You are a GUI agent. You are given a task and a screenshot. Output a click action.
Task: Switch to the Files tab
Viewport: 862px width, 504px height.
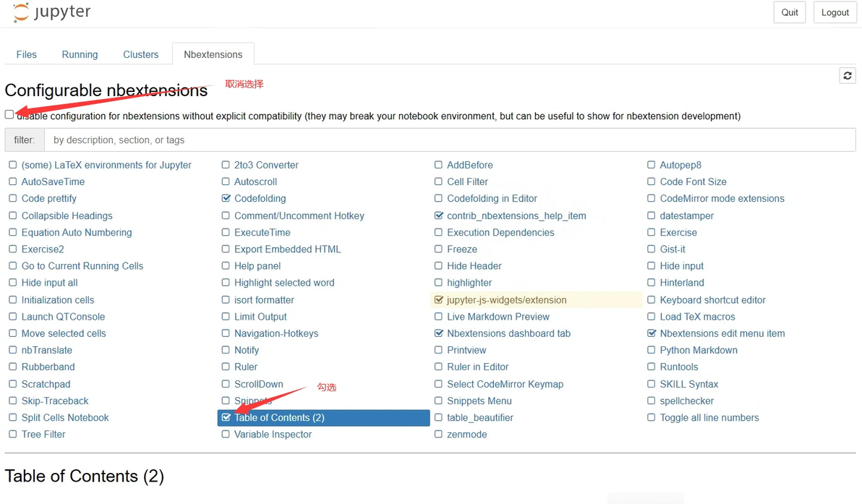coord(27,54)
